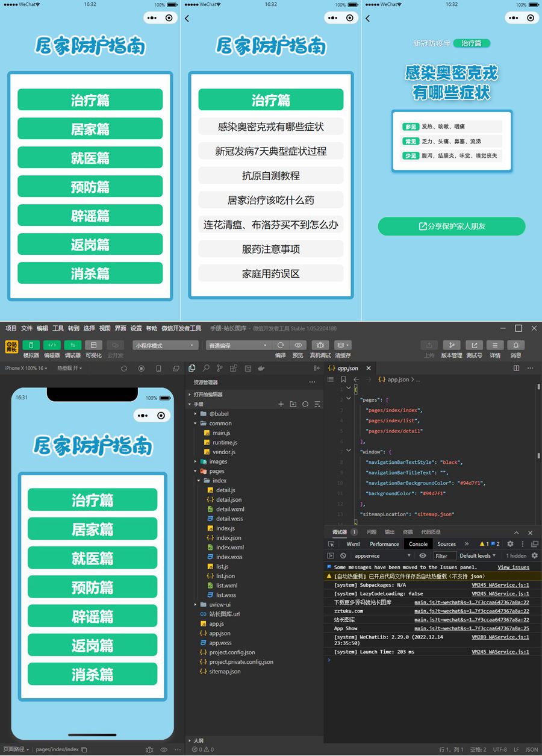
Task: Open the 工具 menu in menu bar
Action: 58,328
